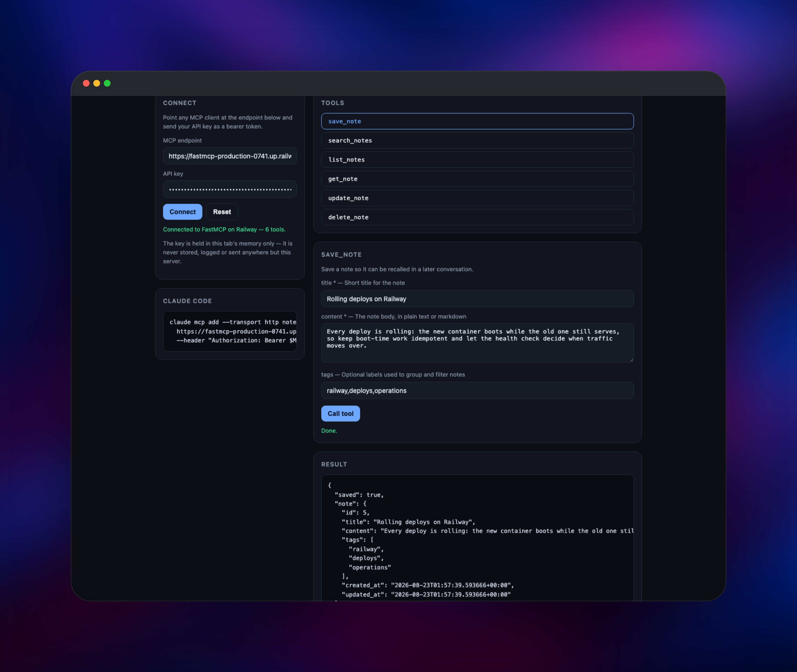Viewport: 797px width, 672px height.
Task: Click the 'MCP endpoint' label
Action: point(183,141)
